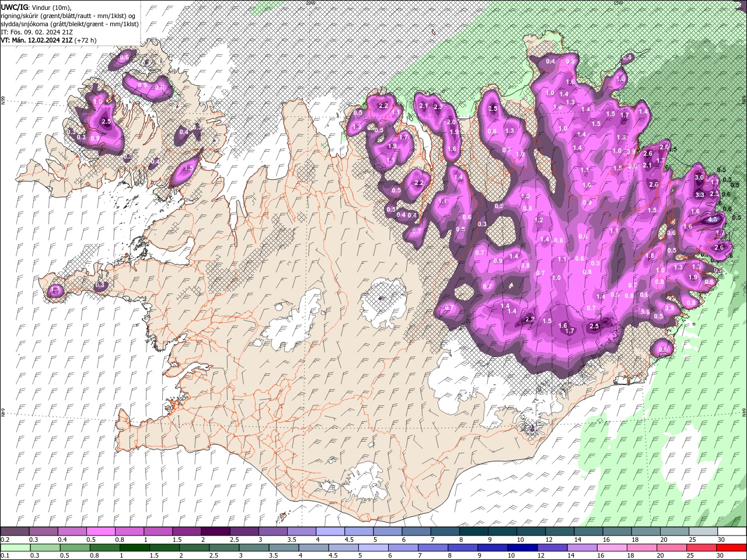
Task: Pick the bright pink snow swatch between 0.5 and 0.8
Action: coord(101,531)
